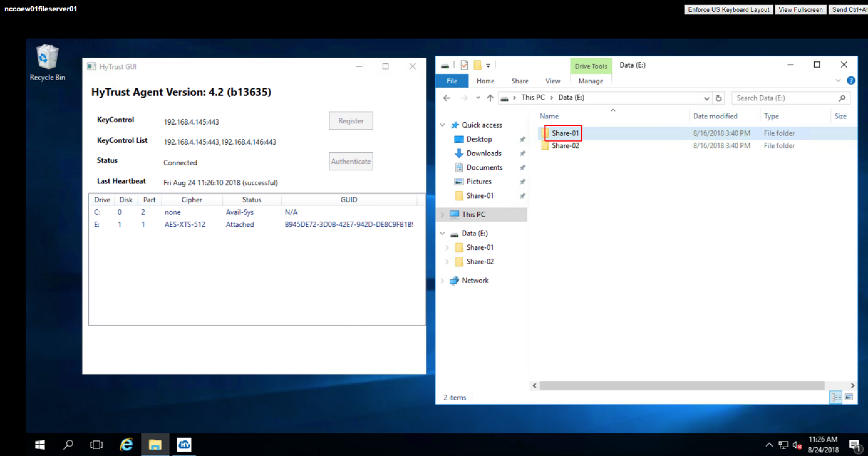
Task: Select Share-02 folder in file list
Action: pyautogui.click(x=566, y=146)
